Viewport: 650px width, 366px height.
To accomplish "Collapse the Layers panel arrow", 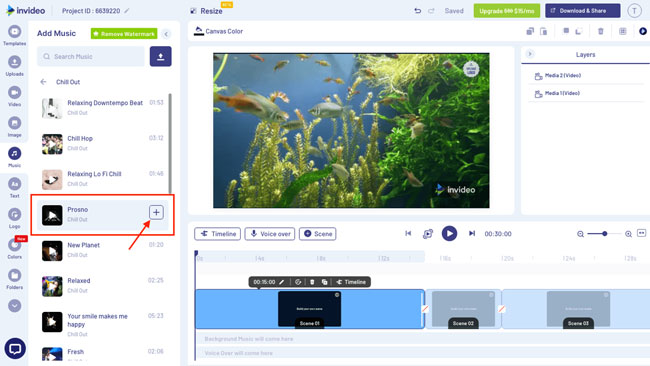I will tap(530, 54).
